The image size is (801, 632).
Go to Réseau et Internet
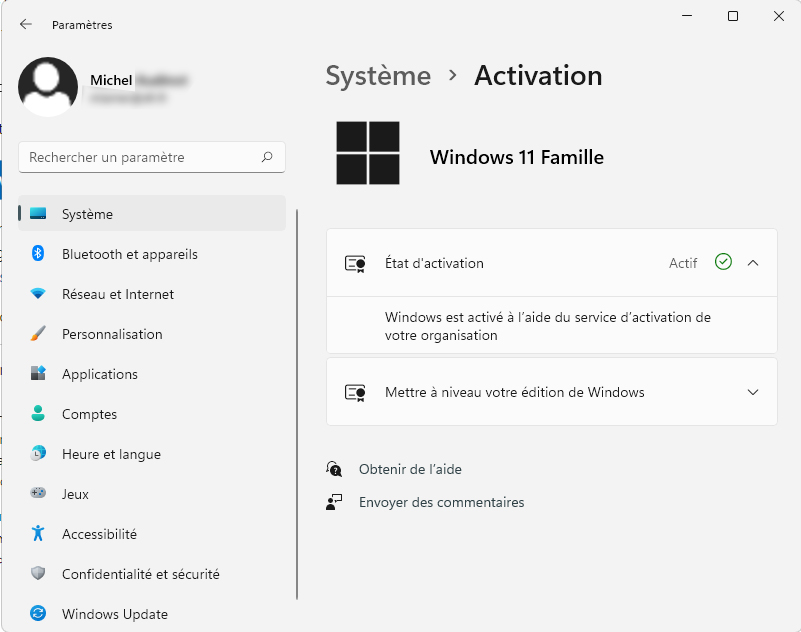point(152,294)
